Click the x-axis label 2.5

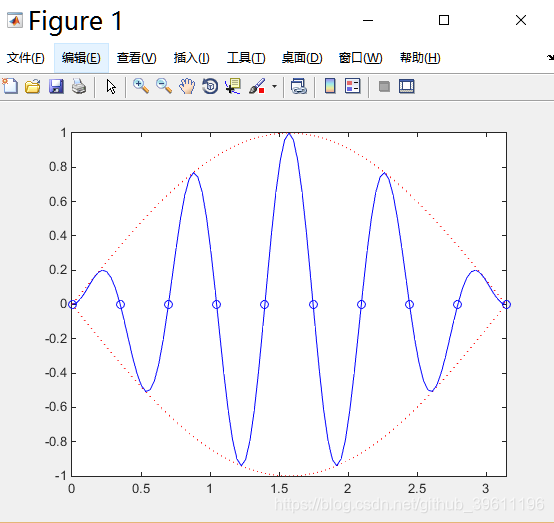(417, 489)
